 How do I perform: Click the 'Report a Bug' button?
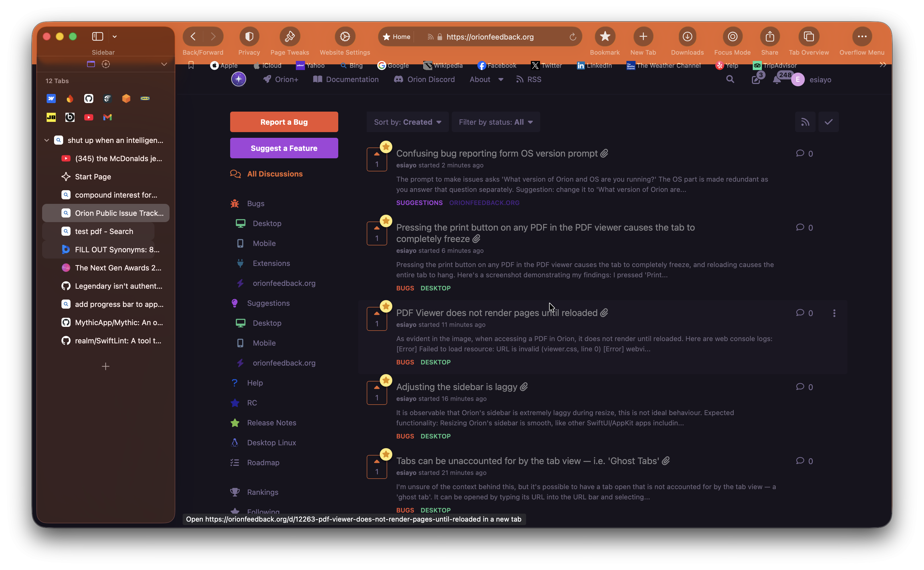284,122
